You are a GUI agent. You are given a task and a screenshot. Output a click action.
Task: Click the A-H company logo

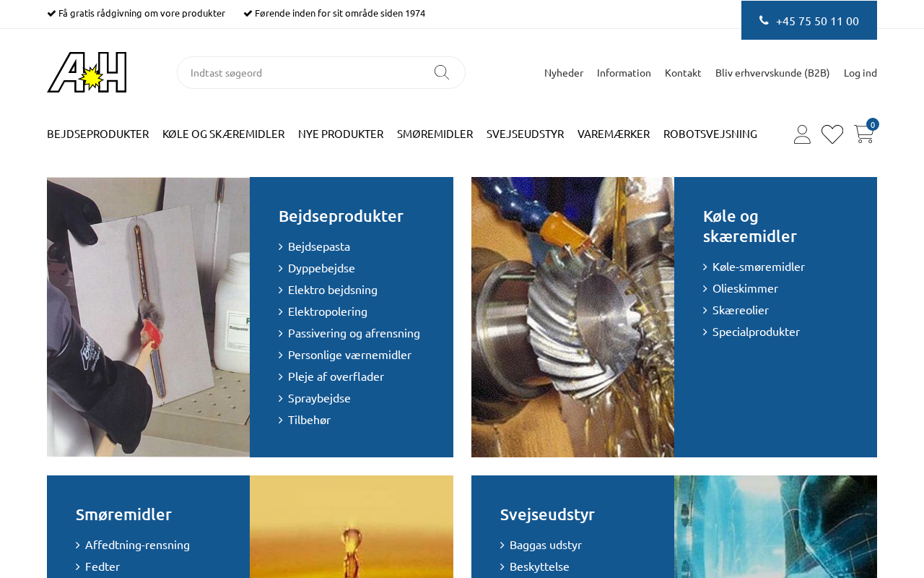[x=87, y=72]
